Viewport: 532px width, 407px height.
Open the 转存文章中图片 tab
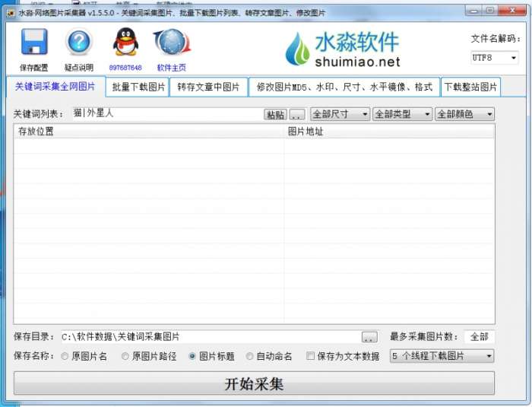pos(208,87)
